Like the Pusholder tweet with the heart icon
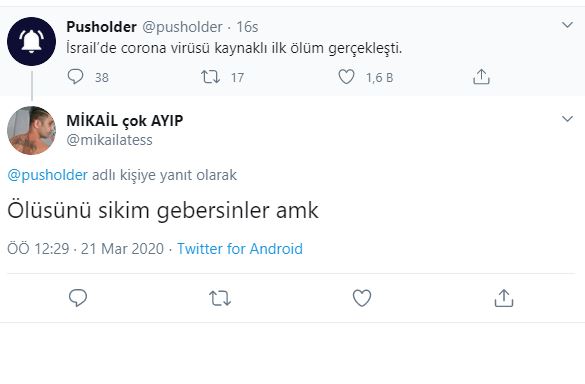Screen dimensions: 585x384 [346, 77]
